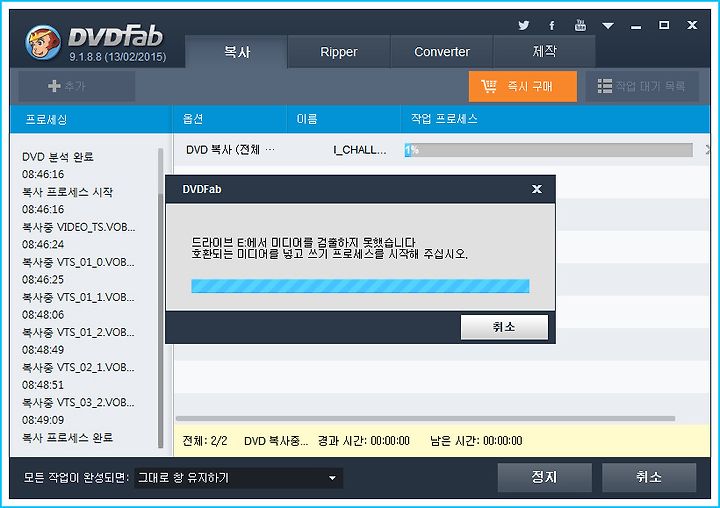
Task: Switch to the Ripper tab
Action: 339,51
